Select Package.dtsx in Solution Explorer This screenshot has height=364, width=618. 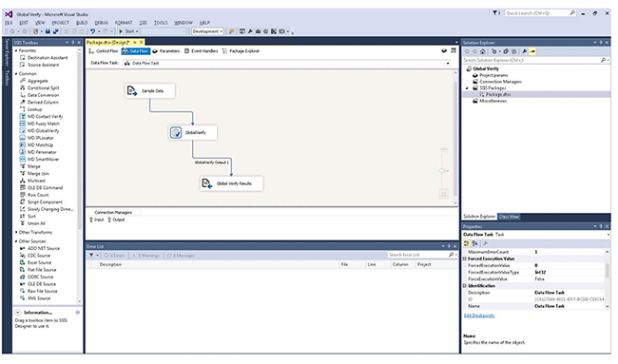(x=498, y=94)
